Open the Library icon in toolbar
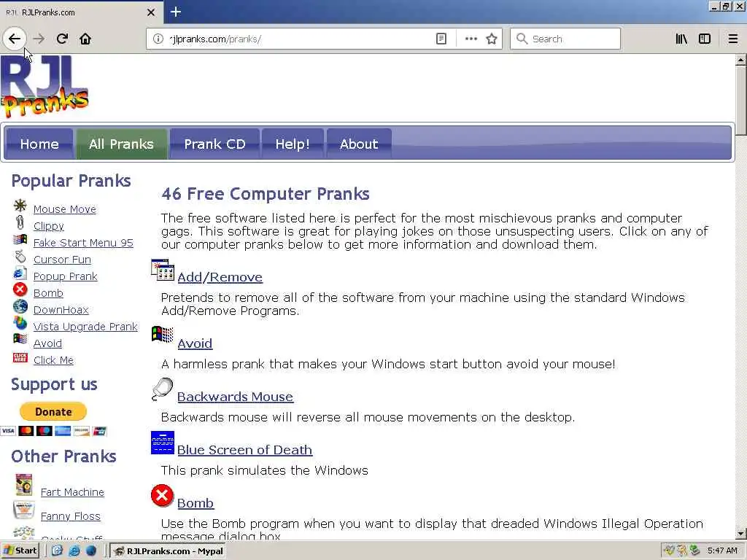The image size is (747, 560). [x=681, y=39]
